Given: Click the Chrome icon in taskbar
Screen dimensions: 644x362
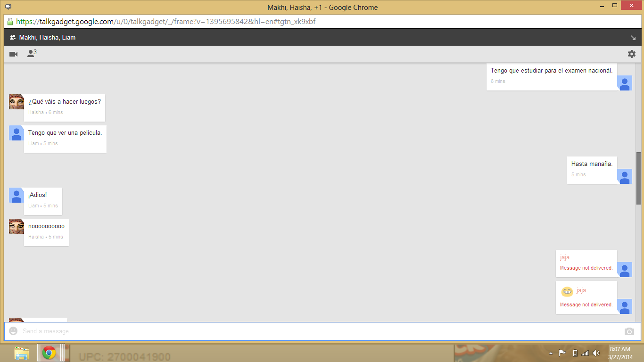Looking at the screenshot, I should pyautogui.click(x=49, y=353).
